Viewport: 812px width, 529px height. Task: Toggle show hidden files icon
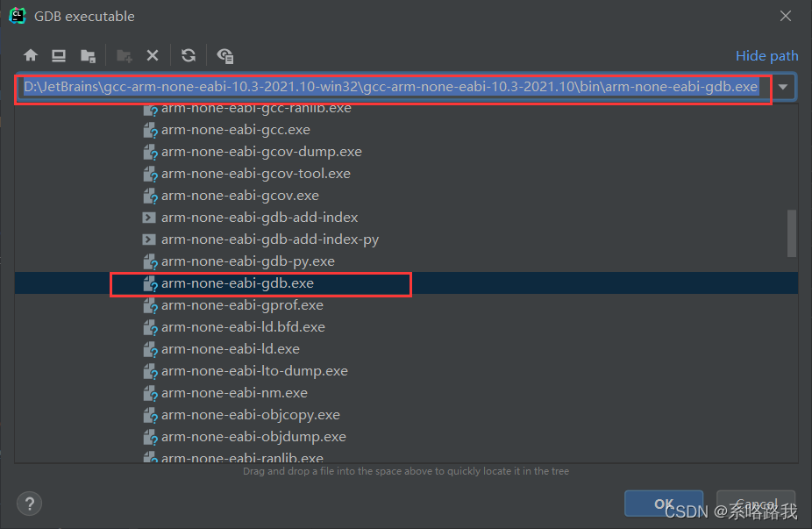pyautogui.click(x=225, y=56)
